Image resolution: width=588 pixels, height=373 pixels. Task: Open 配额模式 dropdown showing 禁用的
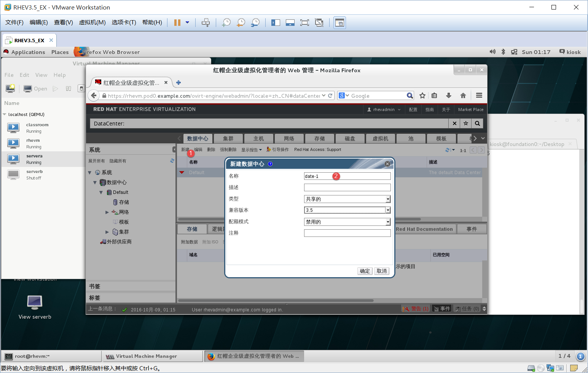(x=347, y=222)
